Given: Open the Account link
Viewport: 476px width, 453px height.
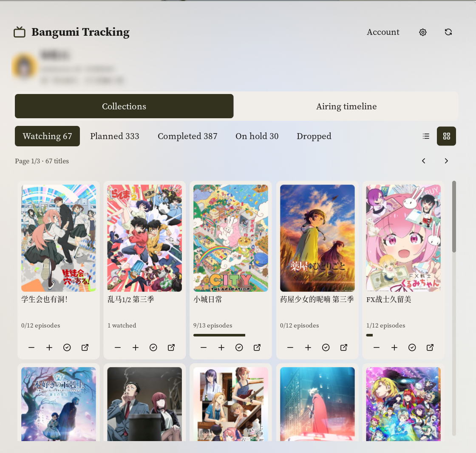Looking at the screenshot, I should pos(383,32).
